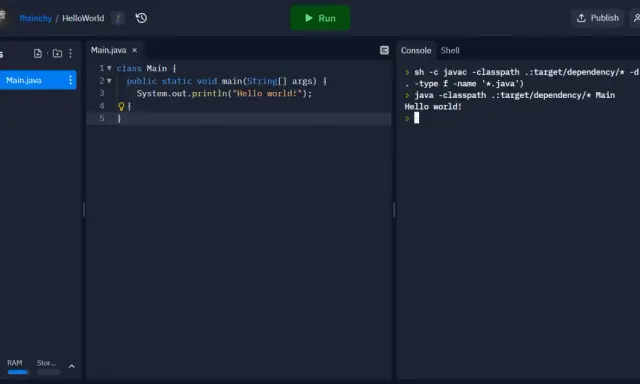This screenshot has height=384, width=640.
Task: Click the "java -classpath" console line
Action: tap(510, 95)
